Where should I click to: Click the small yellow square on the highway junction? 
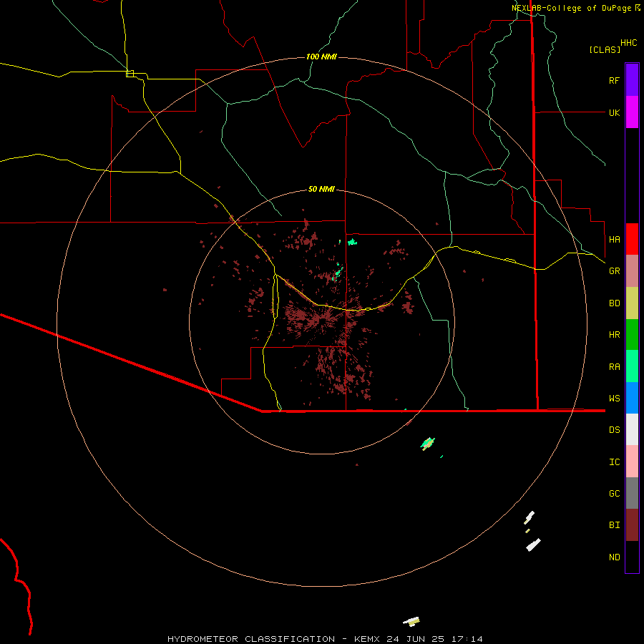pos(130,74)
